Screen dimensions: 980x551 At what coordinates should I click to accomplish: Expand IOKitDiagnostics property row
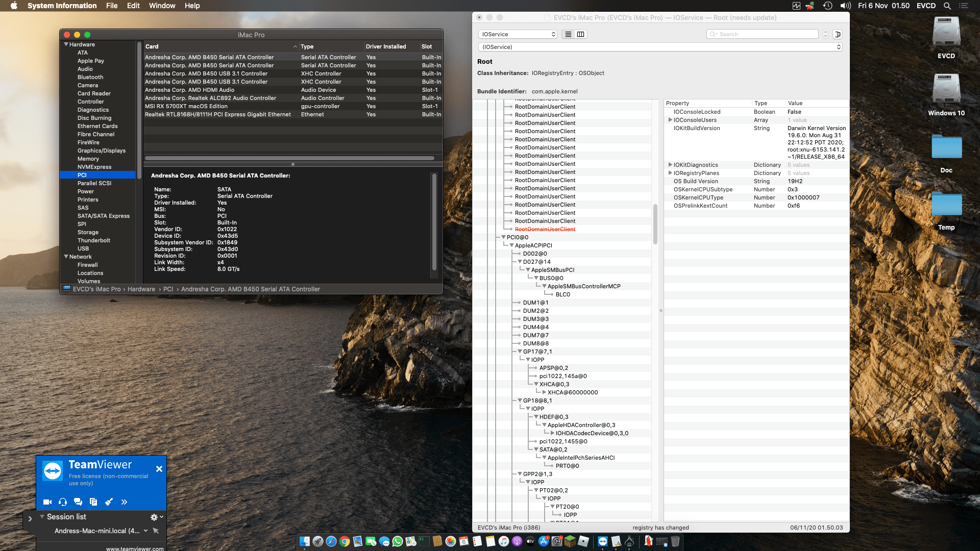tap(670, 165)
